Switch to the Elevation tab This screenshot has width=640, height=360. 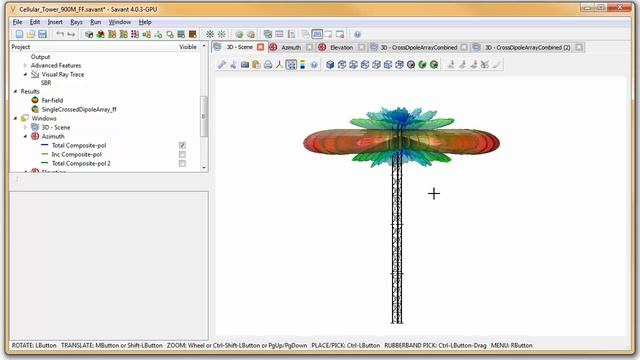[x=342, y=47]
